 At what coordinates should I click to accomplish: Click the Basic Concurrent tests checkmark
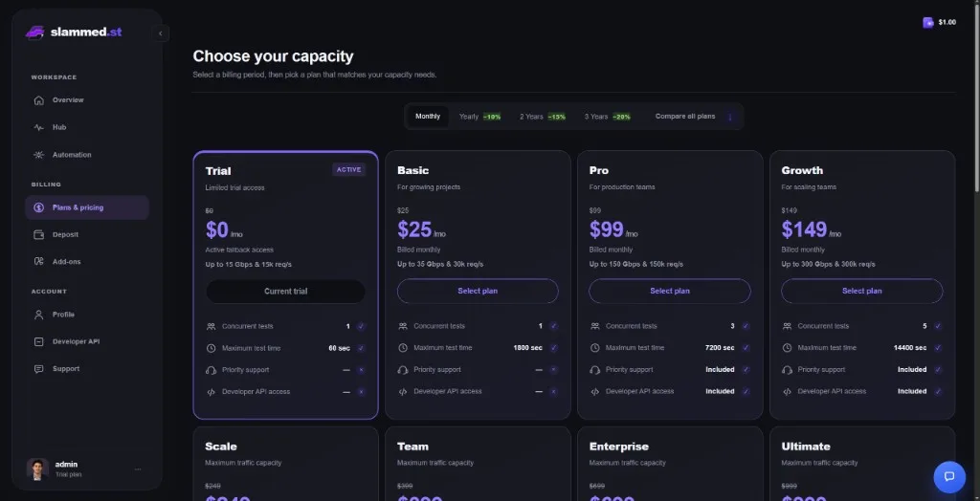pos(553,326)
